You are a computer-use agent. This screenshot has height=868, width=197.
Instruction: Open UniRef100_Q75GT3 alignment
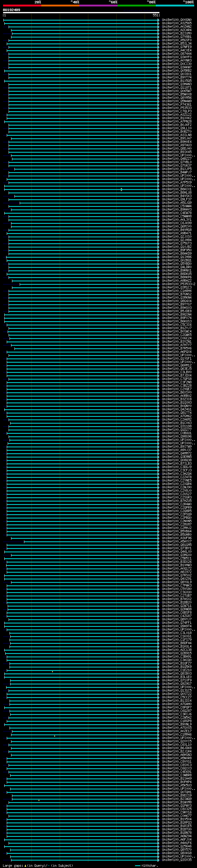177,243
